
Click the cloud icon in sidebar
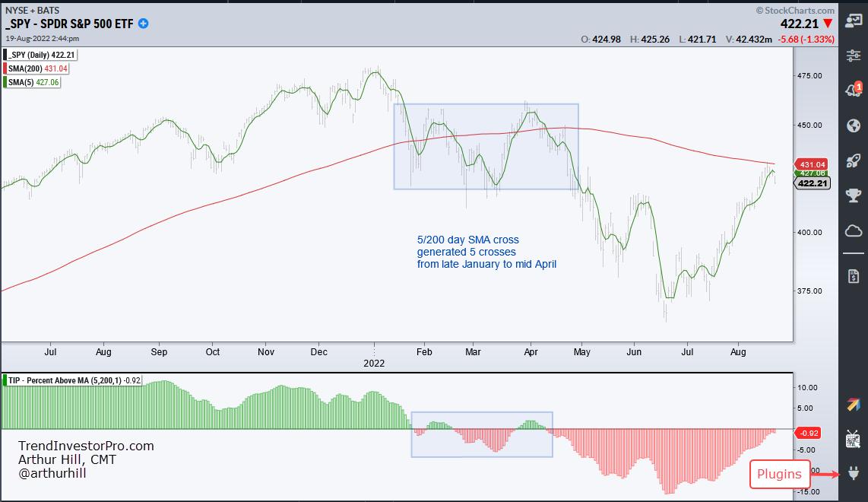point(853,230)
